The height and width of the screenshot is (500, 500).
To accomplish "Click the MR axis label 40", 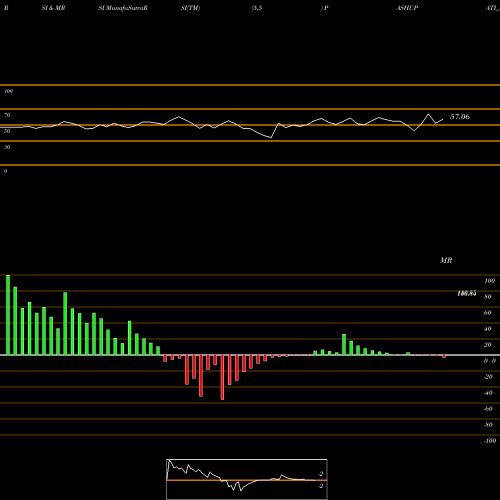I will (x=488, y=329).
